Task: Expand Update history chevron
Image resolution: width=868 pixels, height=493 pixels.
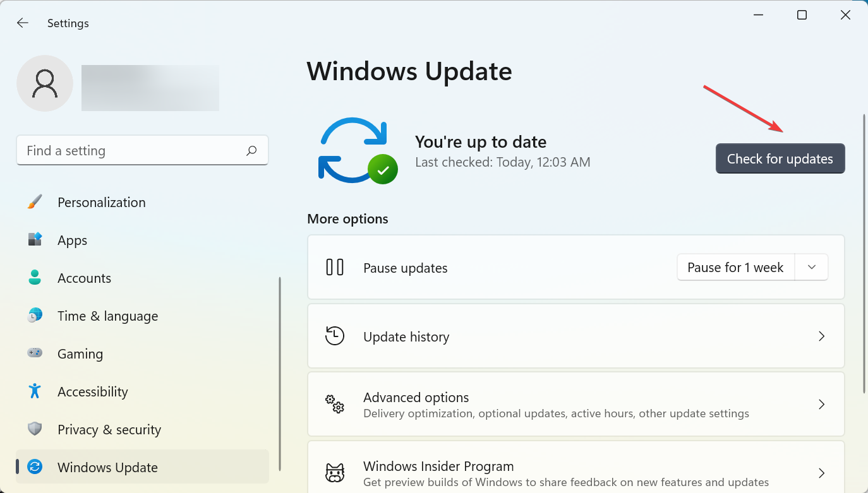Action: pos(822,336)
